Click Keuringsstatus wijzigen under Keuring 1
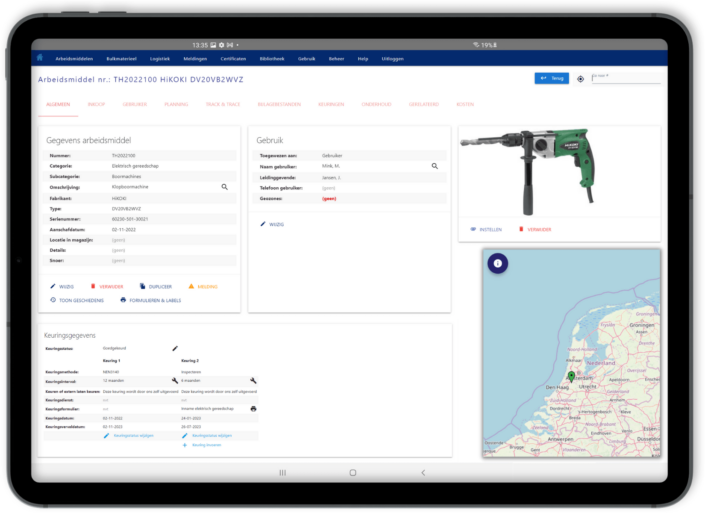This screenshot has height=513, width=705. pos(129,436)
